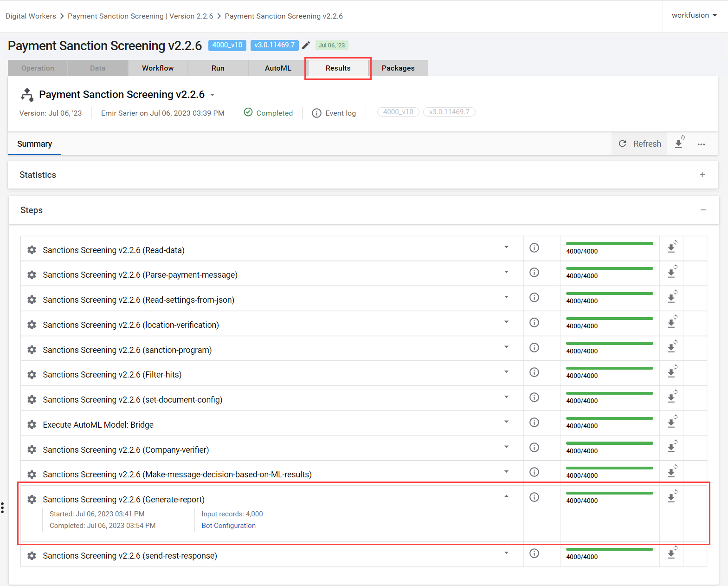Click the pencil edit icon beside version tag
The width and height of the screenshot is (728, 586).
point(306,45)
